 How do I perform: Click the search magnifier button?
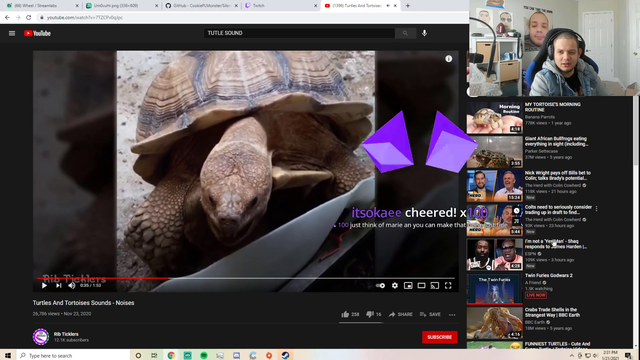tap(405, 33)
